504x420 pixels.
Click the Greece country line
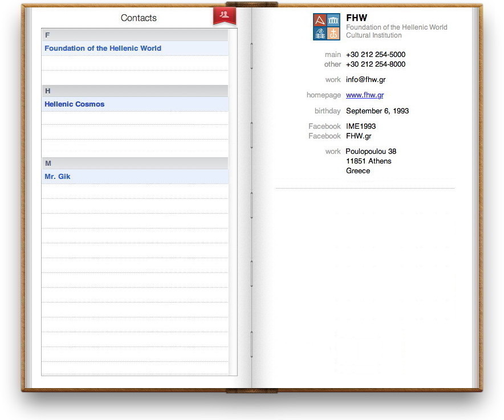point(357,170)
